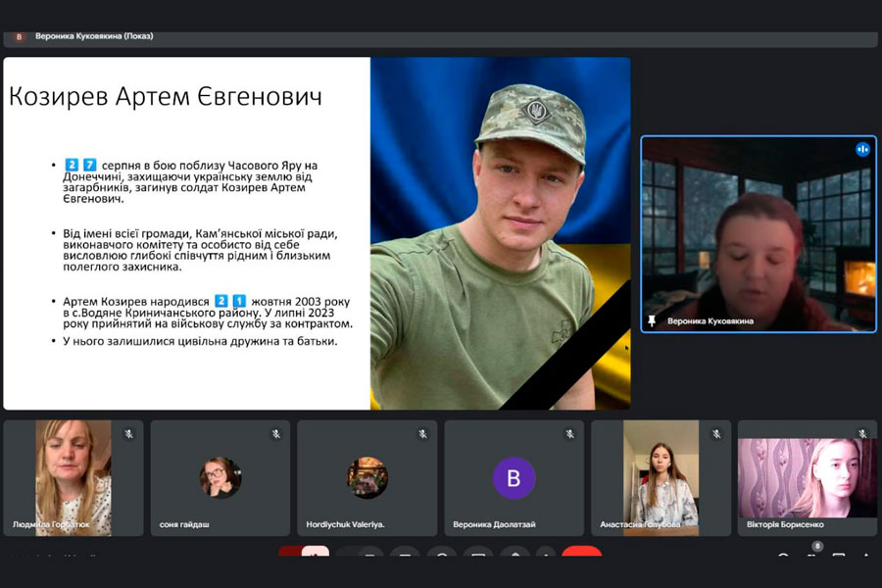
Task: Select Вероника Куковякина's main video tile
Action: [759, 233]
